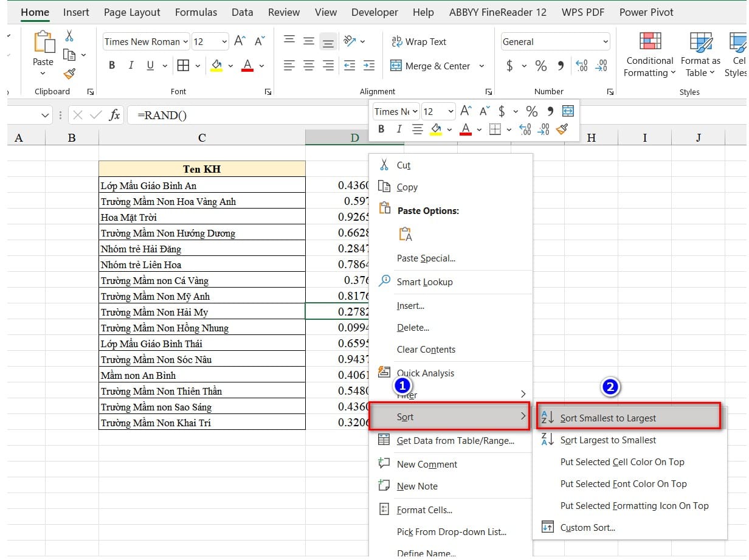Expand the General number format dropdown
This screenshot has width=749, height=560.
click(605, 41)
